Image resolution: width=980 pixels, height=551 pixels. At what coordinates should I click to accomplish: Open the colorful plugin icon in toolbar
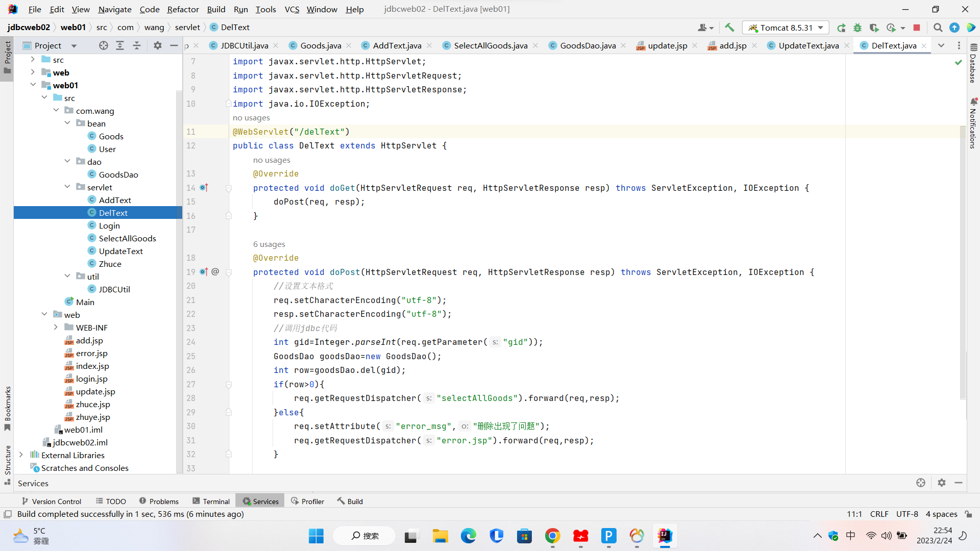[x=971, y=28]
